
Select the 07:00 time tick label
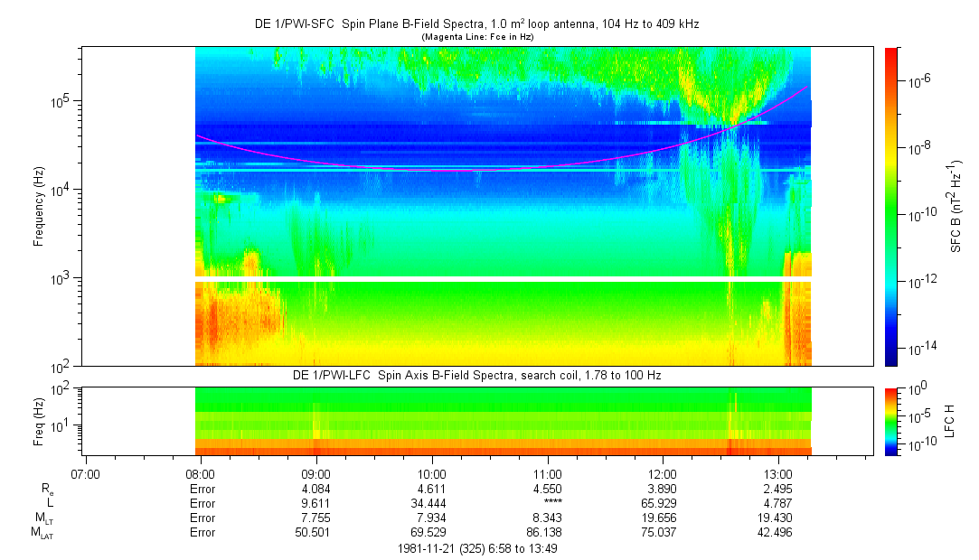(85, 473)
